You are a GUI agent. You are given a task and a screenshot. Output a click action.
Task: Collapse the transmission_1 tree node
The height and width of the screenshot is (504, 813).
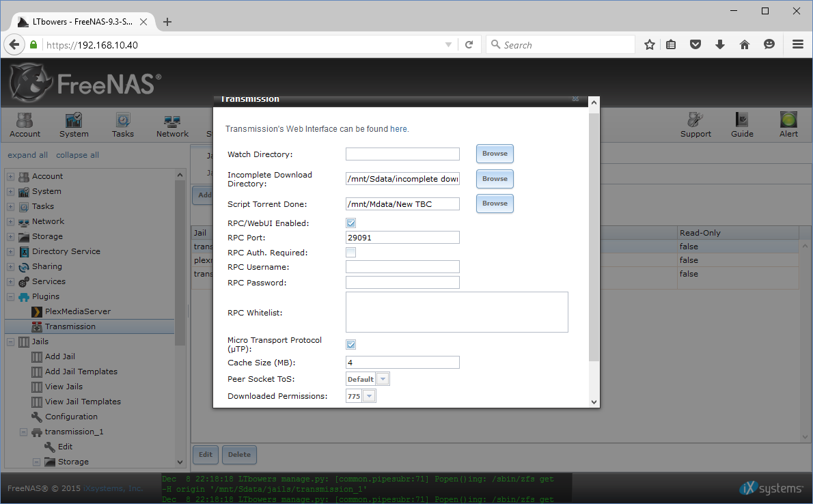tap(23, 432)
